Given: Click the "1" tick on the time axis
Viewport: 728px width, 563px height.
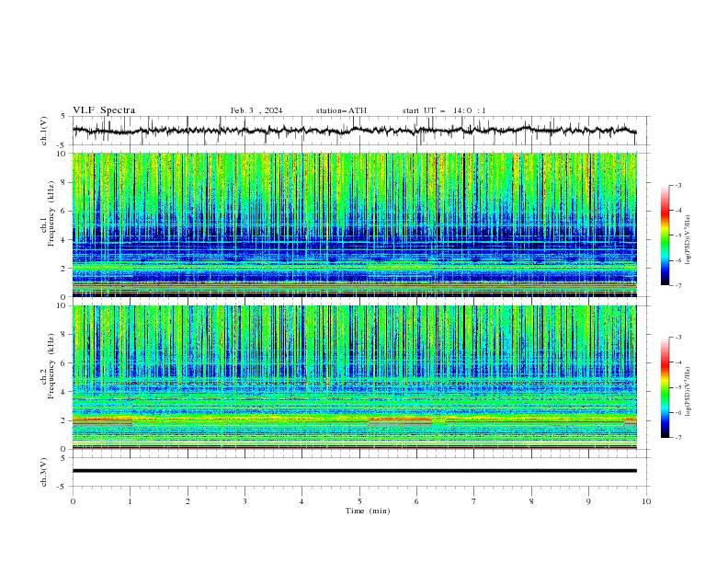Looking at the screenshot, I should tap(131, 501).
